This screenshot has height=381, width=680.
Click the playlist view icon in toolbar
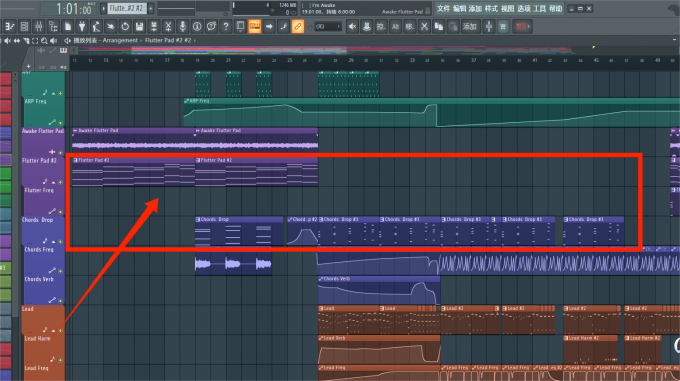[10, 26]
